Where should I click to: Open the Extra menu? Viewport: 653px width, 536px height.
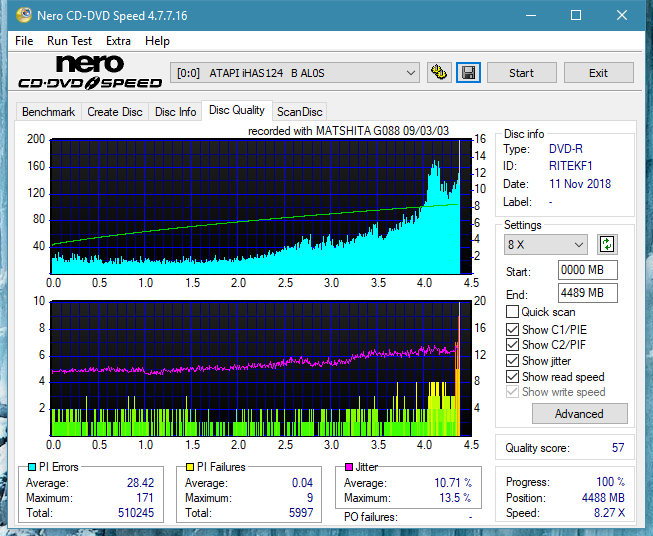click(x=118, y=41)
